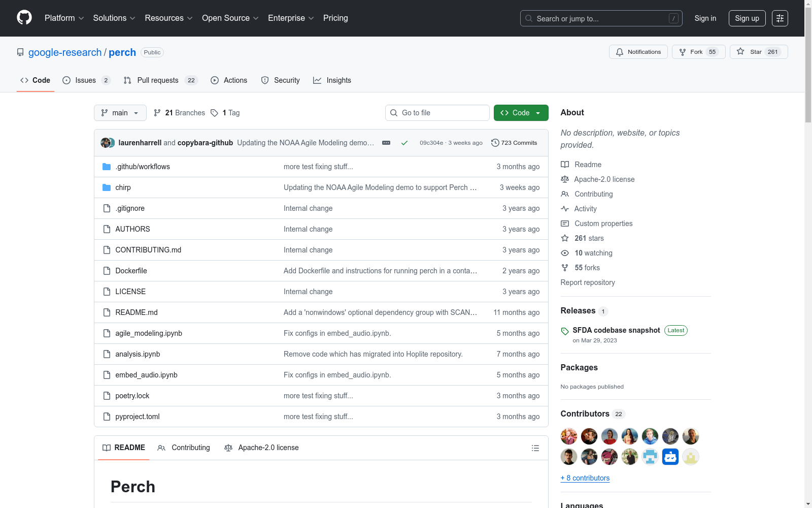This screenshot has width=812, height=508.
Task: Click the ellipsis commit message expander
Action: pyautogui.click(x=386, y=143)
